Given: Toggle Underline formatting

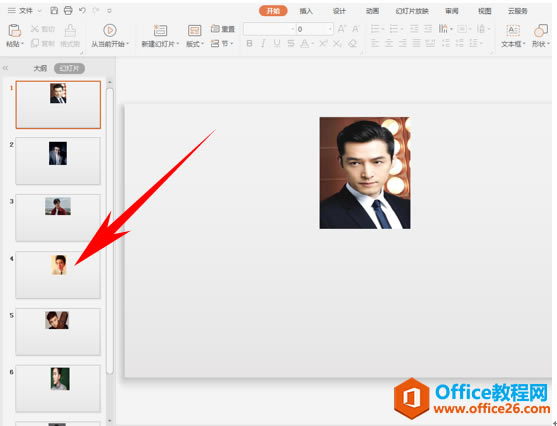Looking at the screenshot, I should (x=277, y=43).
